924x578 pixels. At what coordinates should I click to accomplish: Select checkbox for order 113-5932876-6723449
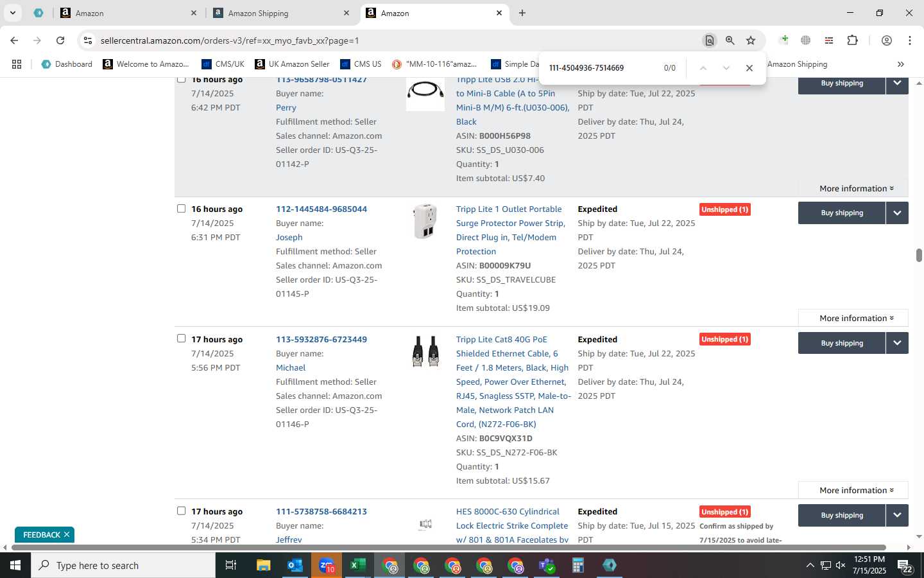[x=181, y=338]
